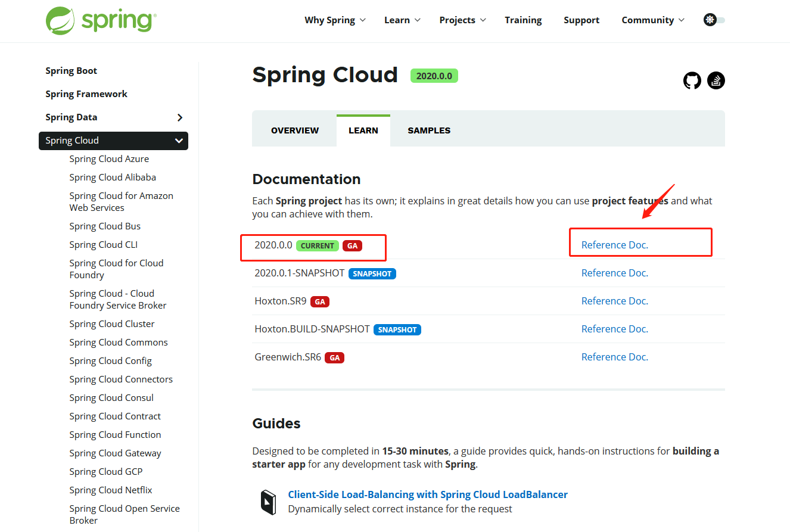This screenshot has width=790, height=532.
Task: Switch to the SAMPLES tab
Action: click(428, 129)
